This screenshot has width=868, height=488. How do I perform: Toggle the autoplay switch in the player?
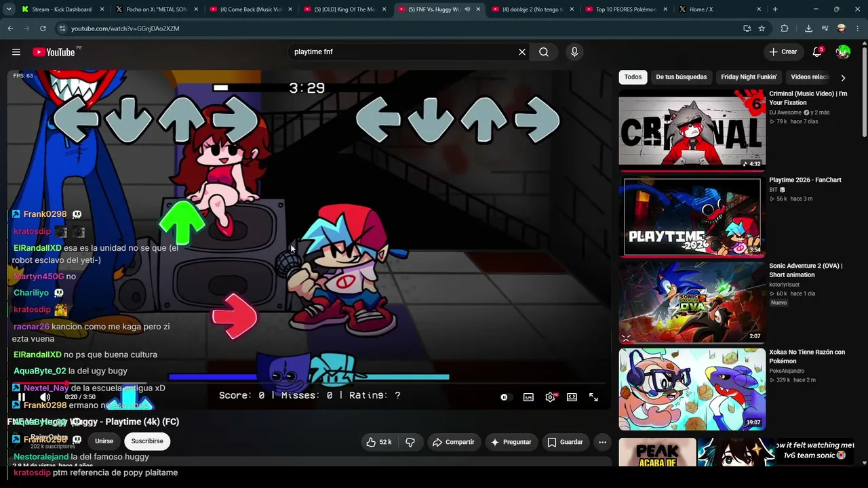505,397
